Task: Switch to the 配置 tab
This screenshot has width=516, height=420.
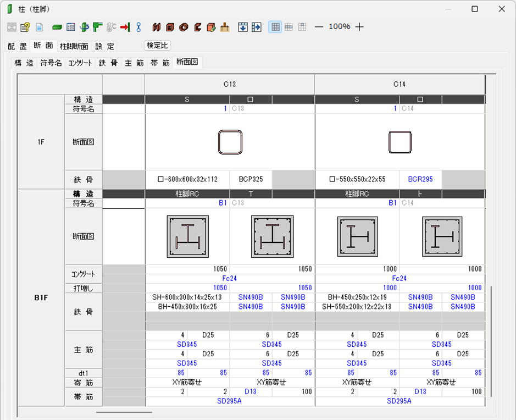Action: click(16, 46)
